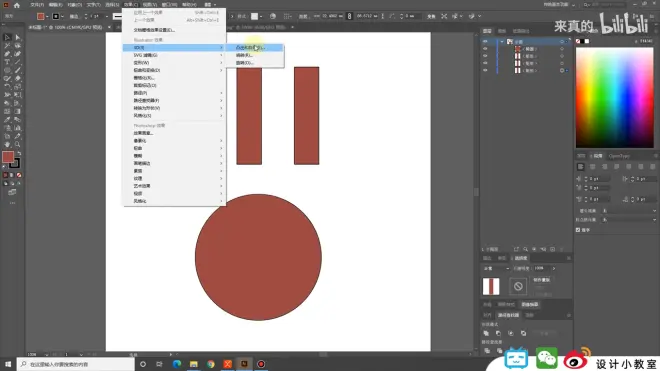Select the Gradient tool
Screen dimensions: 660x371
tap(17, 112)
